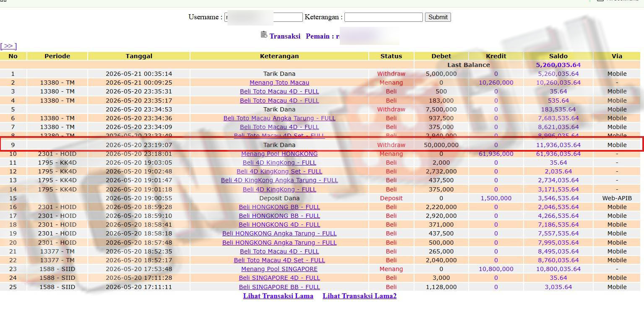
Task: Click the Via column header
Action: coord(617,56)
